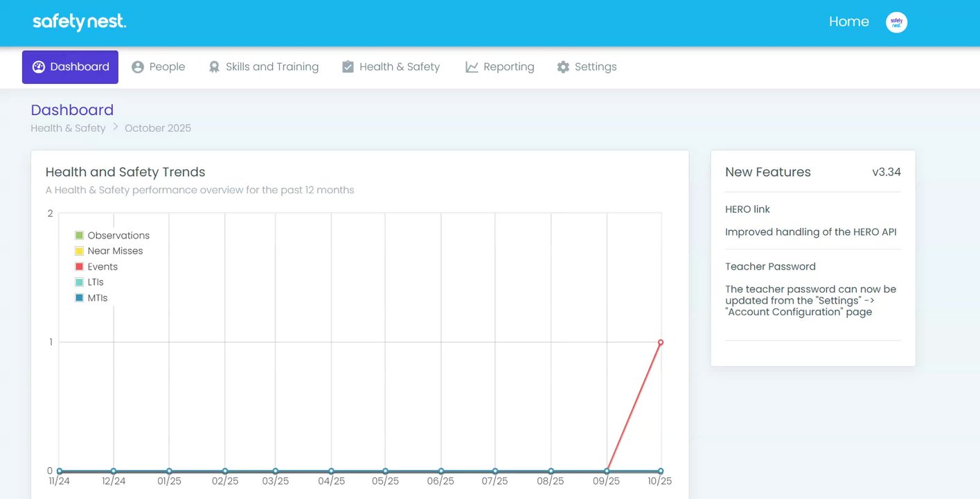Click the Settings gear icon
This screenshot has width=980, height=499.
(x=563, y=67)
